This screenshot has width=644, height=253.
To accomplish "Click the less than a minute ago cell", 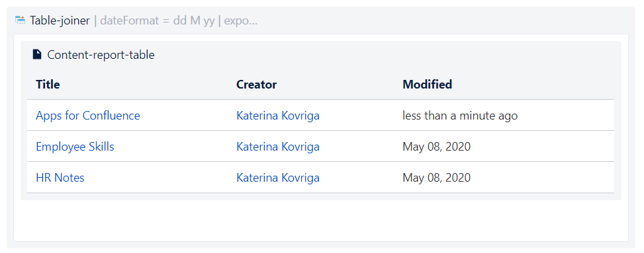I will click(460, 116).
